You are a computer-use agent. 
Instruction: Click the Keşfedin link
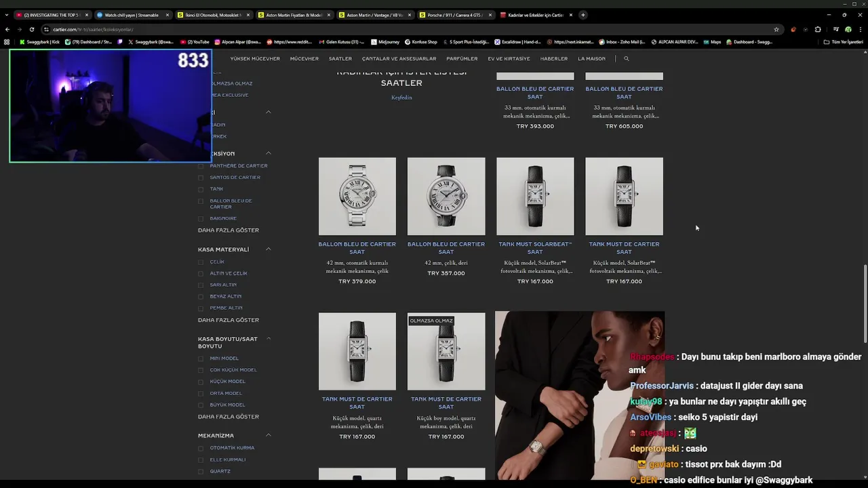pyautogui.click(x=401, y=98)
